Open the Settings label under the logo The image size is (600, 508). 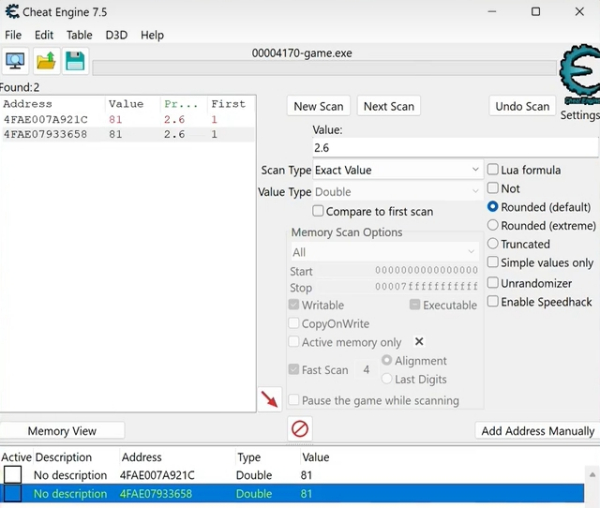pyautogui.click(x=580, y=115)
